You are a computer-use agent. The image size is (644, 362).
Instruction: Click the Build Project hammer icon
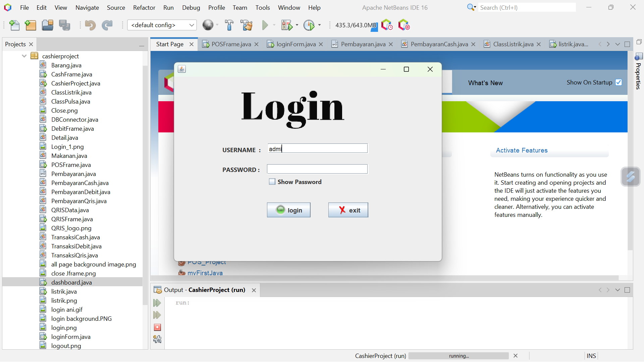pyautogui.click(x=229, y=25)
